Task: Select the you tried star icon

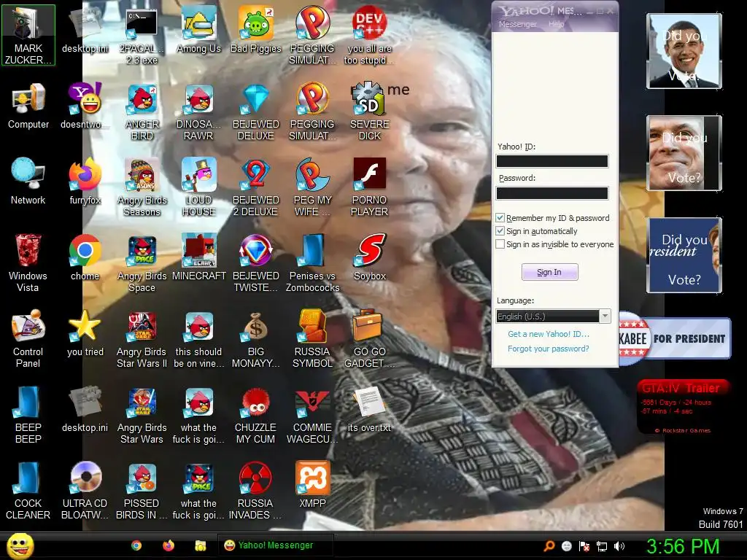Action: click(x=85, y=333)
